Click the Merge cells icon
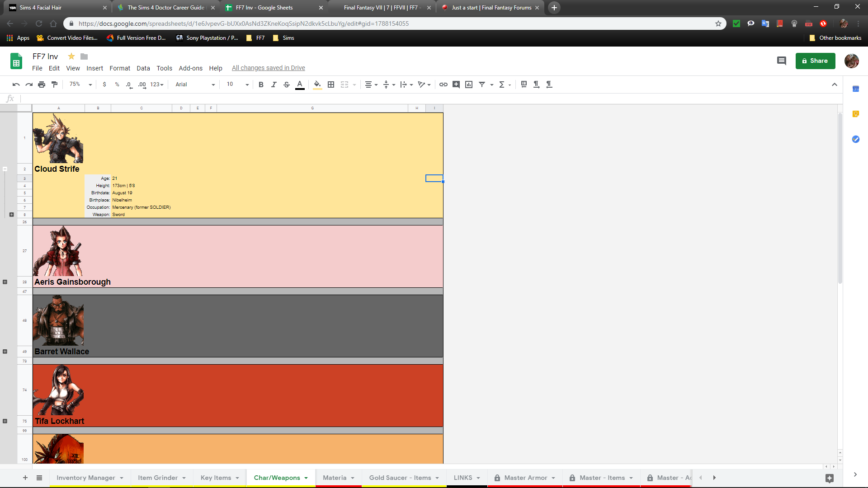The image size is (868, 488). point(344,84)
